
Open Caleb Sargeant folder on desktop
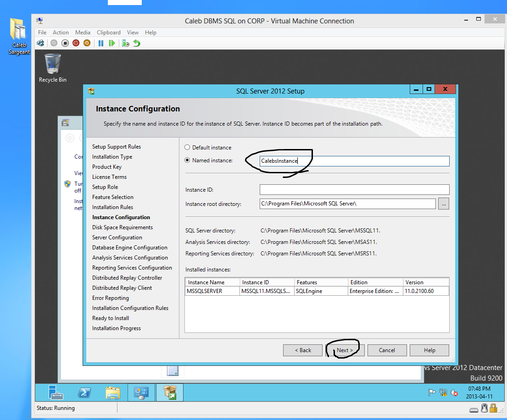19,37
